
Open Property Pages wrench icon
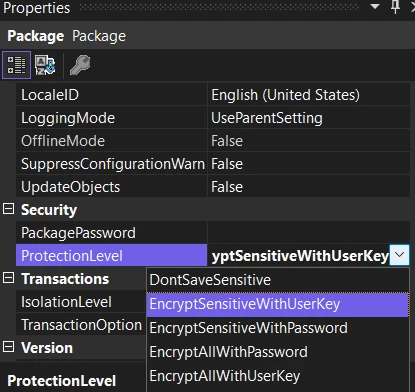(80, 65)
